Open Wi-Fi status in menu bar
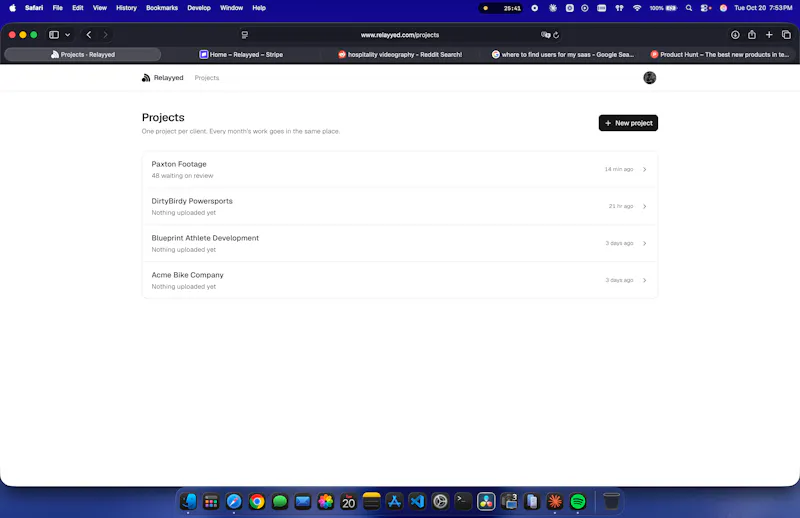This screenshot has height=518, width=800. click(637, 8)
